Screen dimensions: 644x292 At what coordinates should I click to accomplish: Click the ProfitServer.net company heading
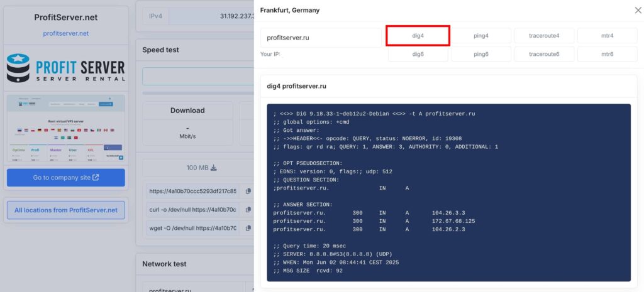coord(65,18)
